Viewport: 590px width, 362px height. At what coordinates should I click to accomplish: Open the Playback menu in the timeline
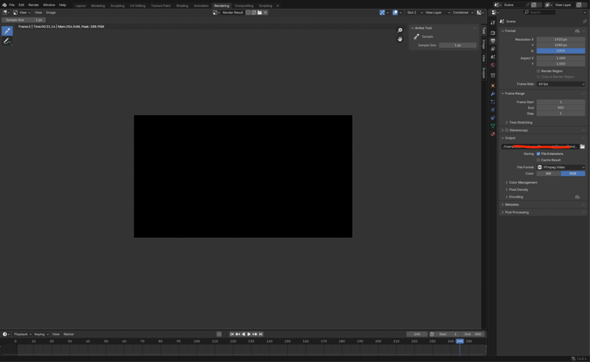point(22,334)
